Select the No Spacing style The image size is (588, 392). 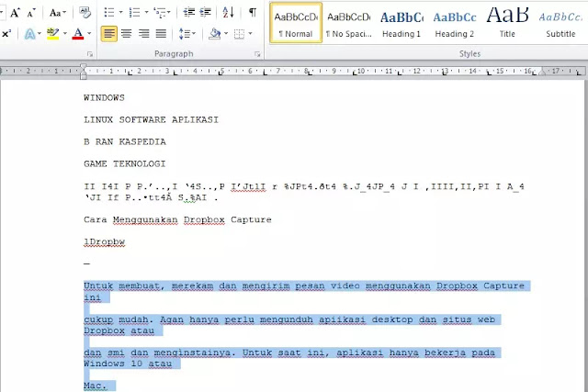pyautogui.click(x=348, y=23)
